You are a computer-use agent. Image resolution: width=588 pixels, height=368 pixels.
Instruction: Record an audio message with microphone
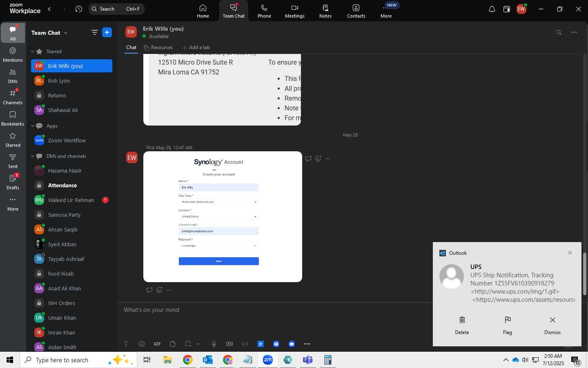[x=214, y=344]
